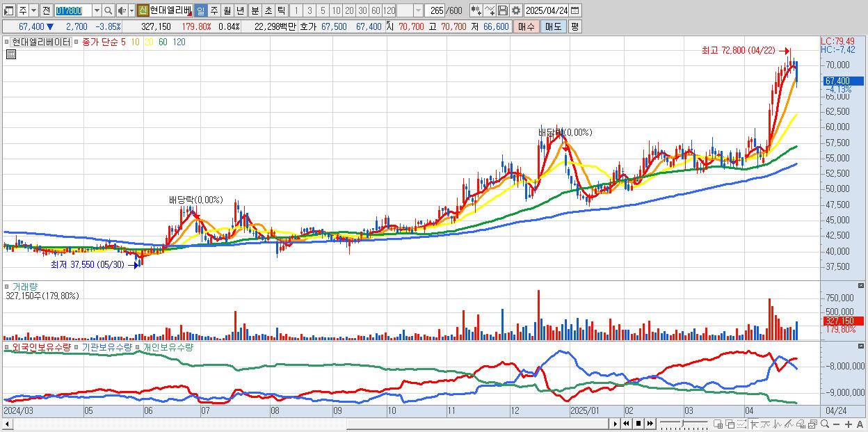Image resolution: width=868 pixels, height=432 pixels.
Task: Click the arrow cursor-axis icon in bottom toolbar
Action: click(x=754, y=424)
